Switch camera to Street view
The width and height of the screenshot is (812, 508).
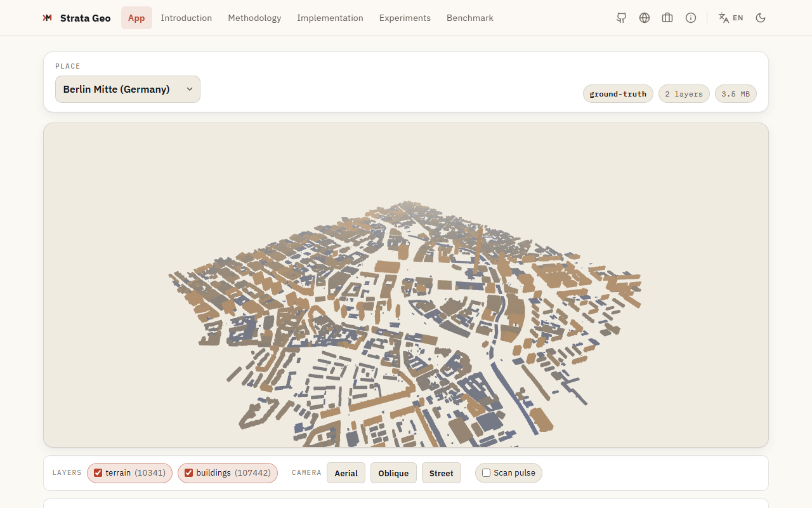pyautogui.click(x=442, y=473)
